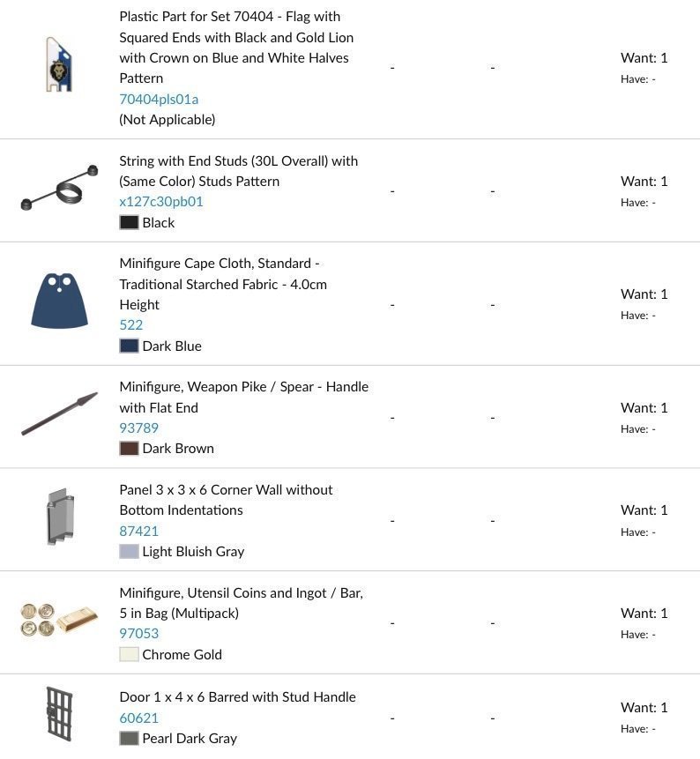Open the dark blue cape cloth image

tap(59, 301)
